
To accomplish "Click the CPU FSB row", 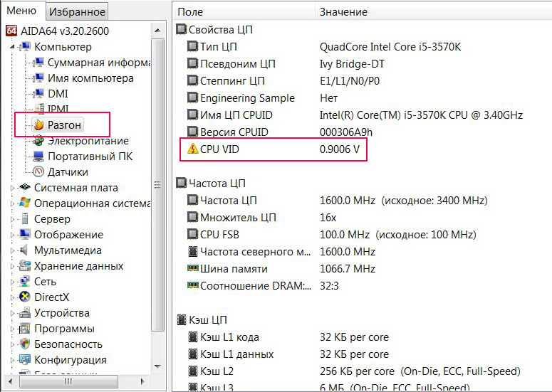I will click(363, 235).
